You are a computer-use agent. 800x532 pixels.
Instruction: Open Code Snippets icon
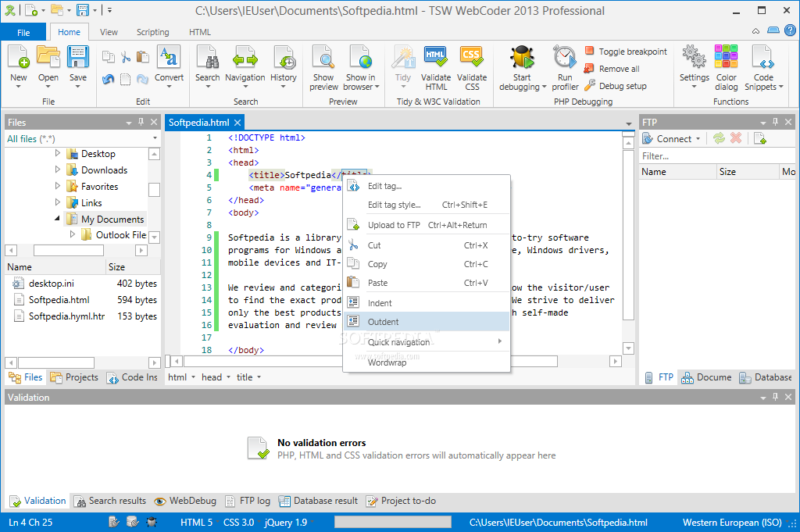click(764, 57)
